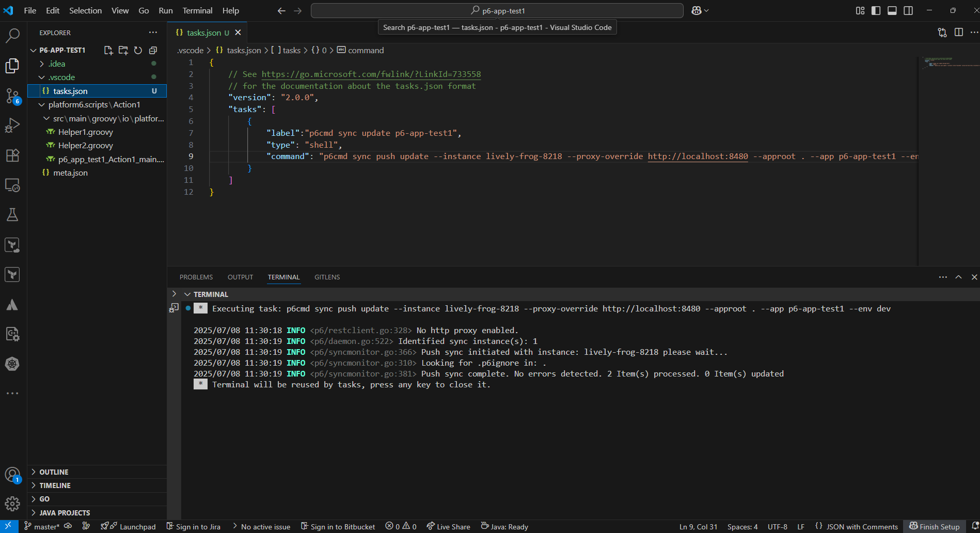Viewport: 980px width, 533px height.
Task: Open the Atlassian sidebar view
Action: click(12, 304)
